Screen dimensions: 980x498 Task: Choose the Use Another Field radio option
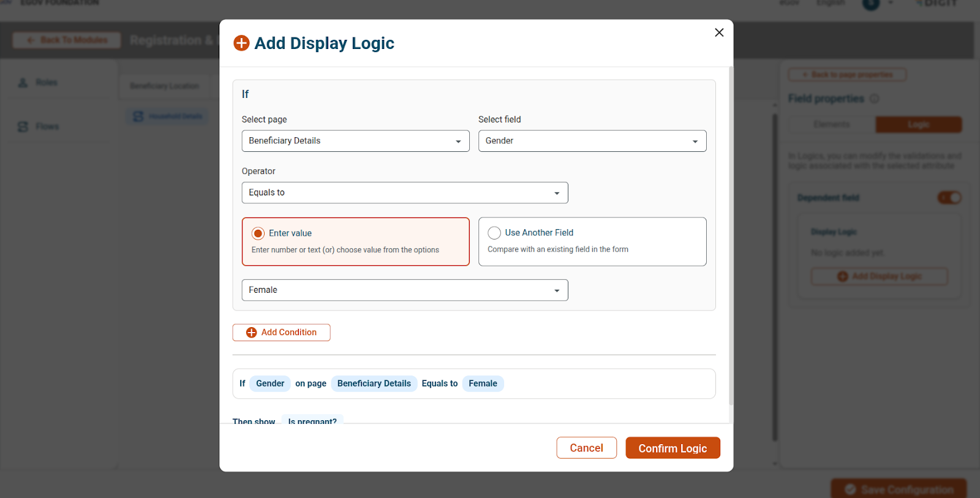pyautogui.click(x=494, y=233)
